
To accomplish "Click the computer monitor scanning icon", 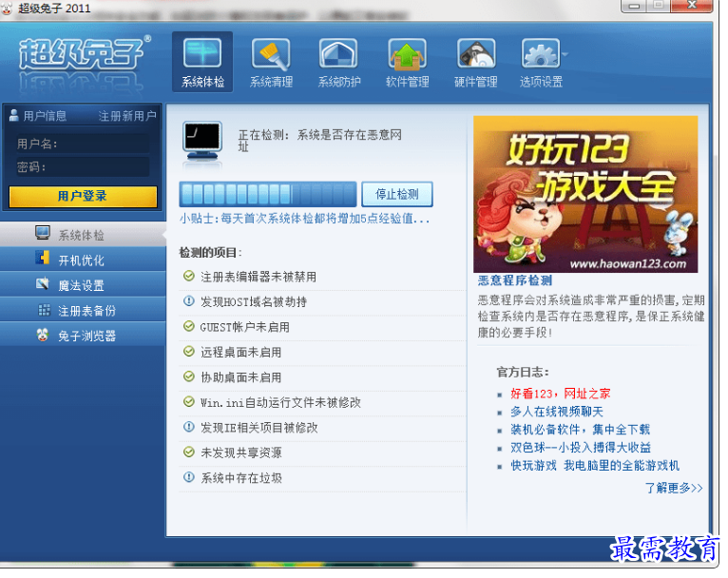I will click(202, 142).
